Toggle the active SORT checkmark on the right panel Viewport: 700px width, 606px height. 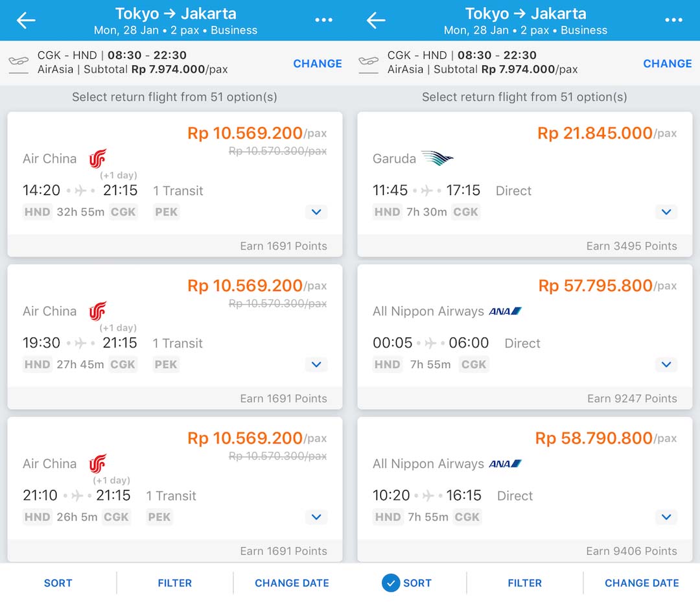pos(391,583)
